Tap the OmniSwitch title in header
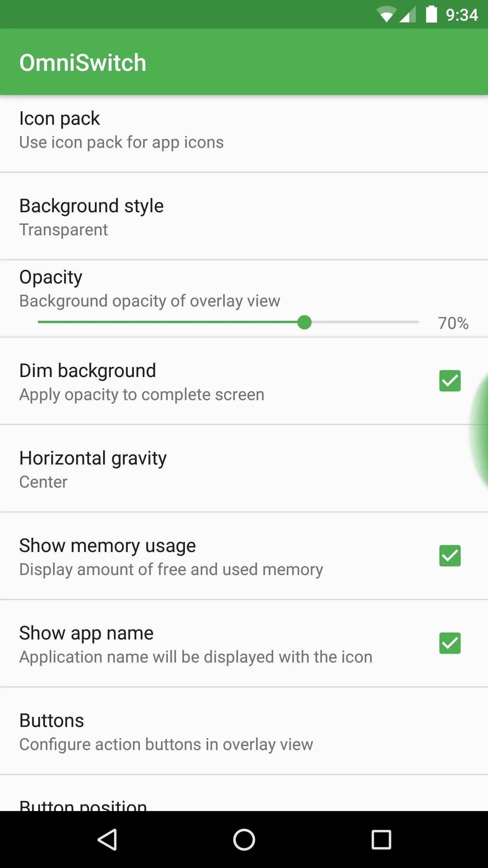Image resolution: width=488 pixels, height=868 pixels. coord(83,63)
